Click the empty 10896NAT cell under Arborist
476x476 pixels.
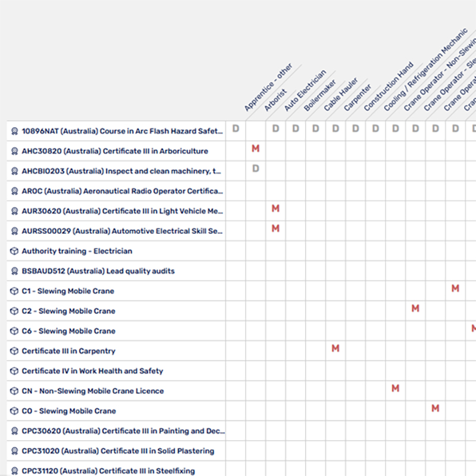click(256, 131)
